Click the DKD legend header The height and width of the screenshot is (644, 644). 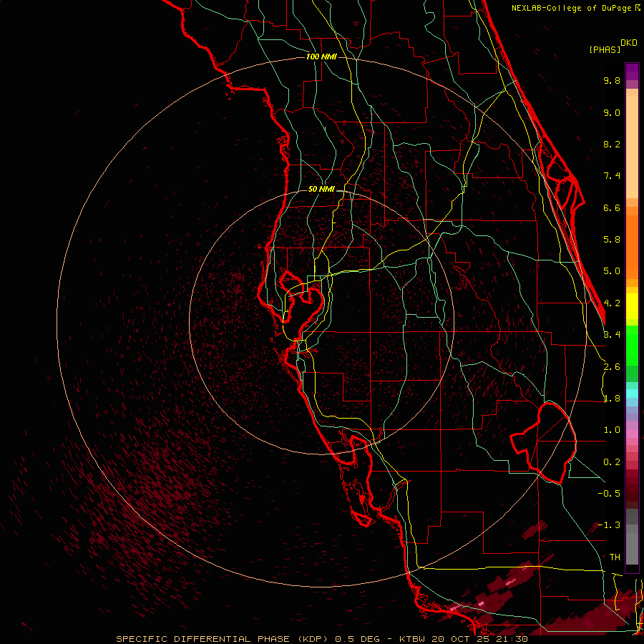pos(629,43)
